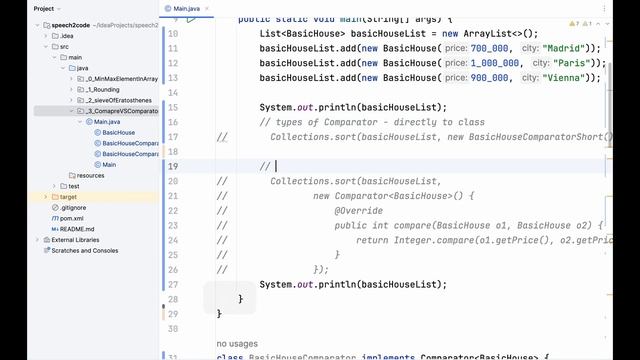Click the yellow warnings count indicator
This screenshot has height=360, width=640.
[574, 24]
